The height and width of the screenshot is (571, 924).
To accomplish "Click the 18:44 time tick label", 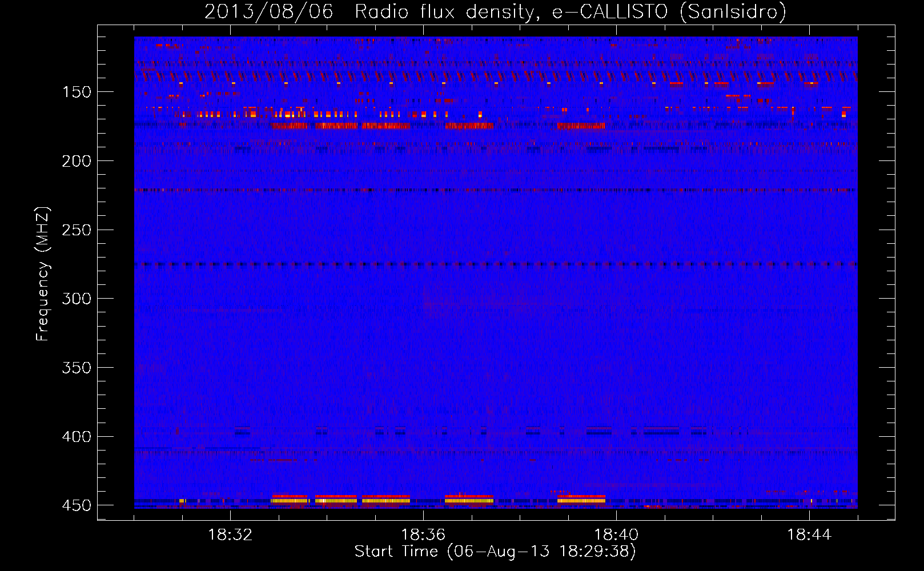I will click(x=809, y=535).
